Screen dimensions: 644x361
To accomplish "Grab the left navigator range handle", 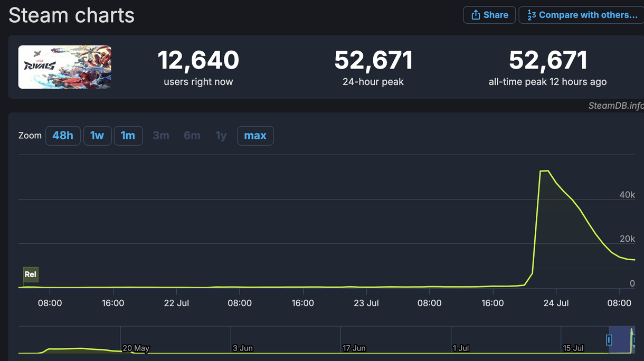I will click(x=609, y=340).
